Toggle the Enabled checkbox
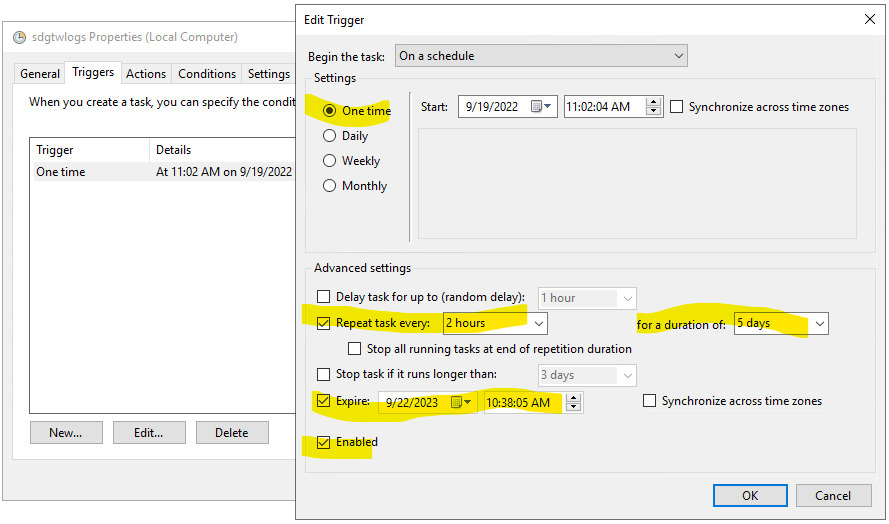889x524 pixels. click(323, 442)
